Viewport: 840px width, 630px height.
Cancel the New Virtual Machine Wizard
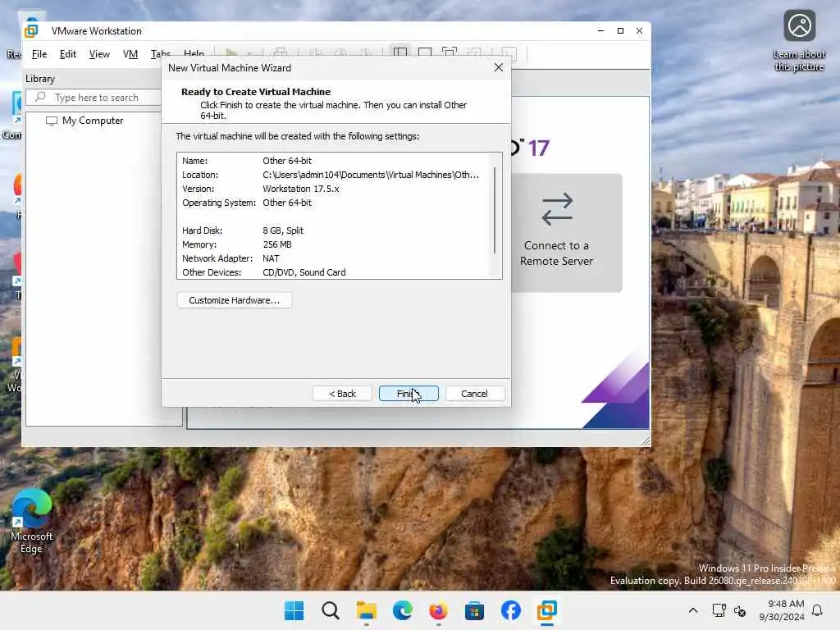[474, 394]
